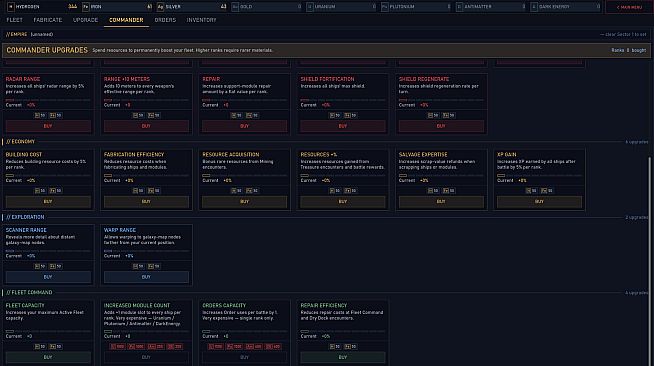Image resolution: width=654 pixels, height=366 pixels.
Task: Click the Gold Au resource icon
Action: (235, 7)
